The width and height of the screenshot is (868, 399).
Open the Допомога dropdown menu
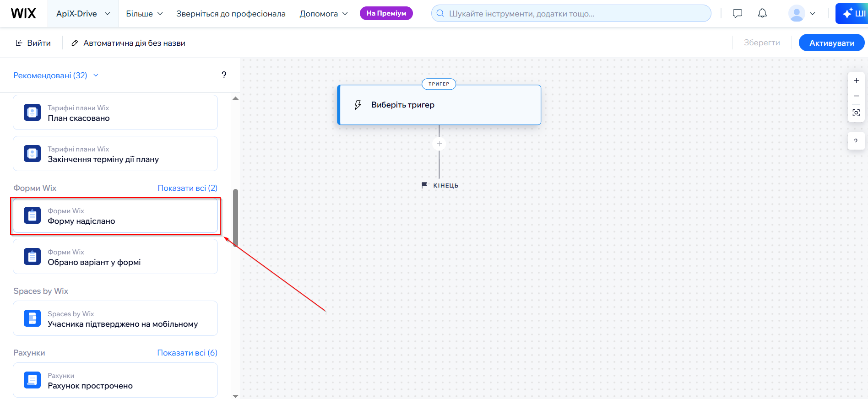(324, 14)
